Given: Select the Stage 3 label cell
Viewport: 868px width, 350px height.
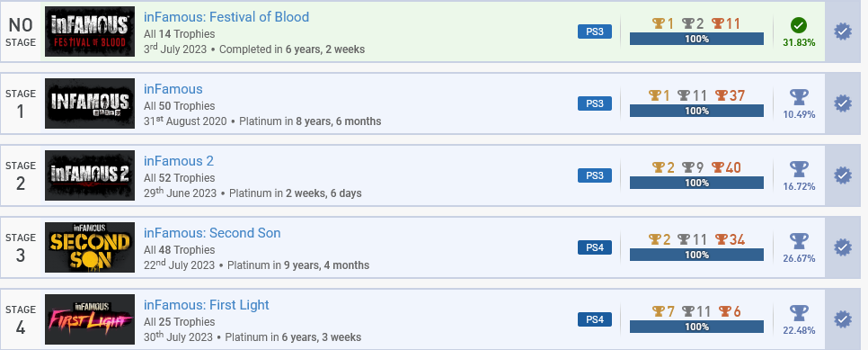Looking at the screenshot, I should (21, 247).
